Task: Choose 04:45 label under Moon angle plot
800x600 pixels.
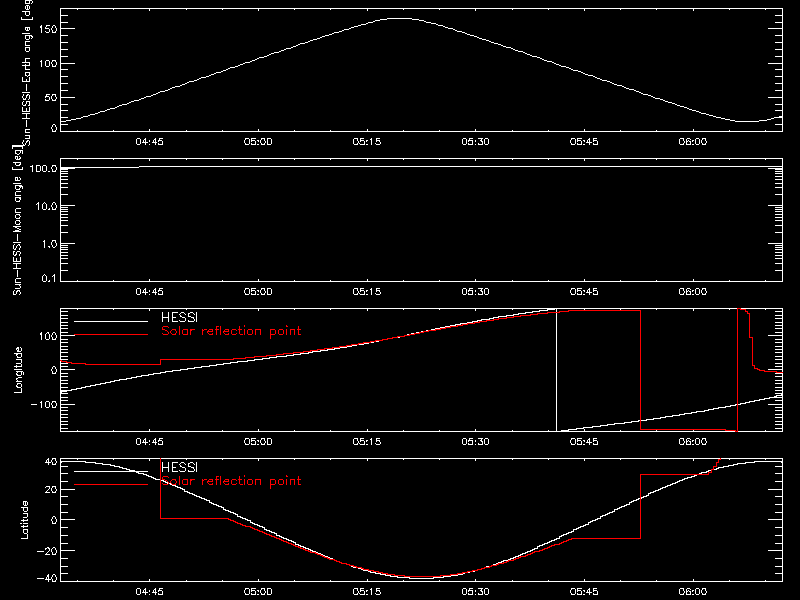Action: click(149, 292)
